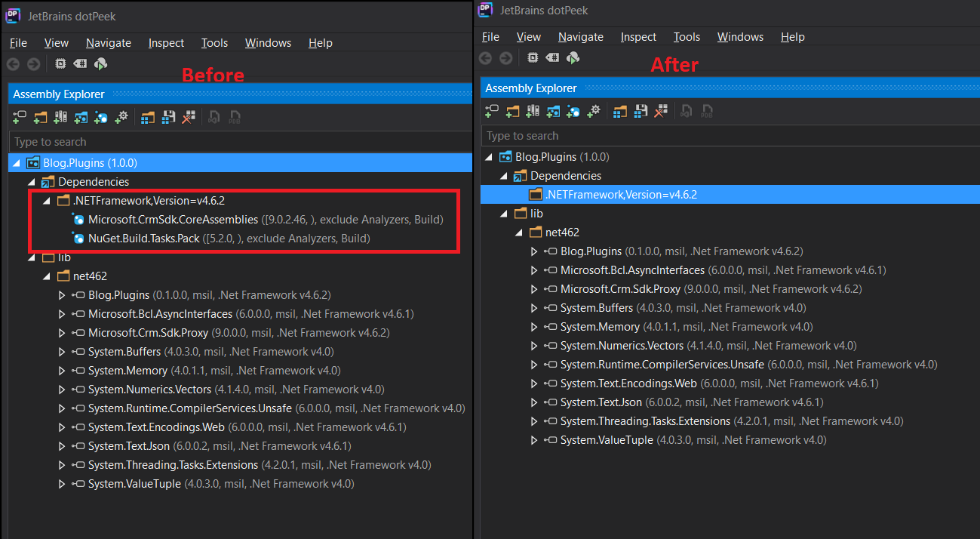Collapse Dependencies node in left window
The image size is (980, 539).
31,181
